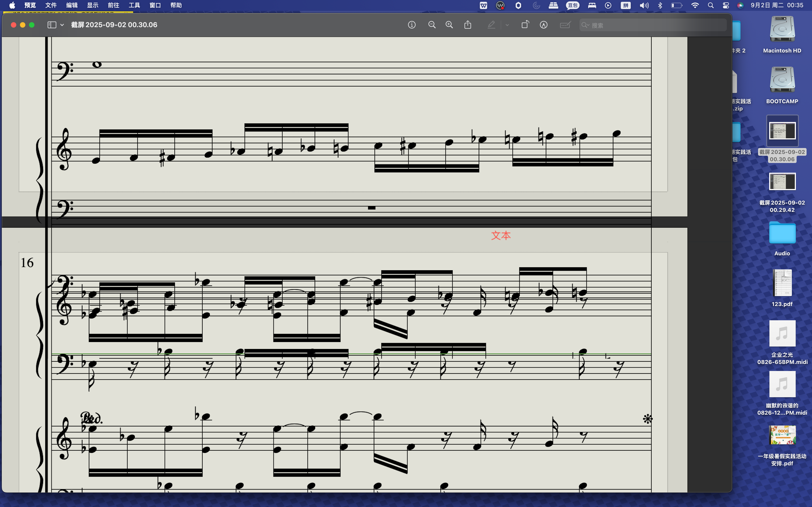
Task: Open the 工具 menu
Action: coord(134,5)
